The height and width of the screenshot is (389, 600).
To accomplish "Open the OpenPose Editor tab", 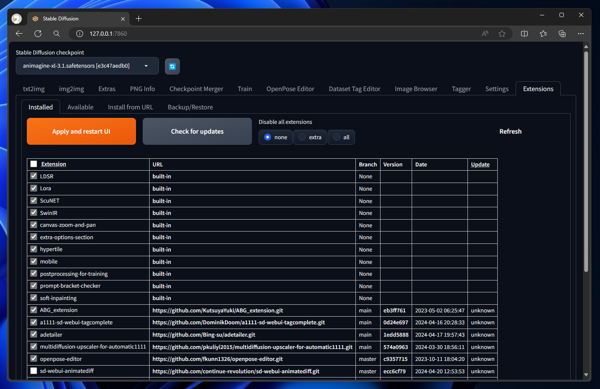I will point(290,89).
